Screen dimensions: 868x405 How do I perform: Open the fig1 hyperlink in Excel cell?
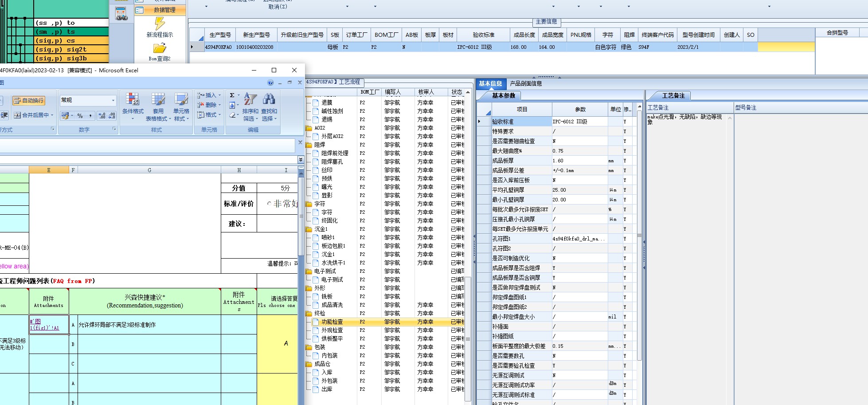pos(44,325)
